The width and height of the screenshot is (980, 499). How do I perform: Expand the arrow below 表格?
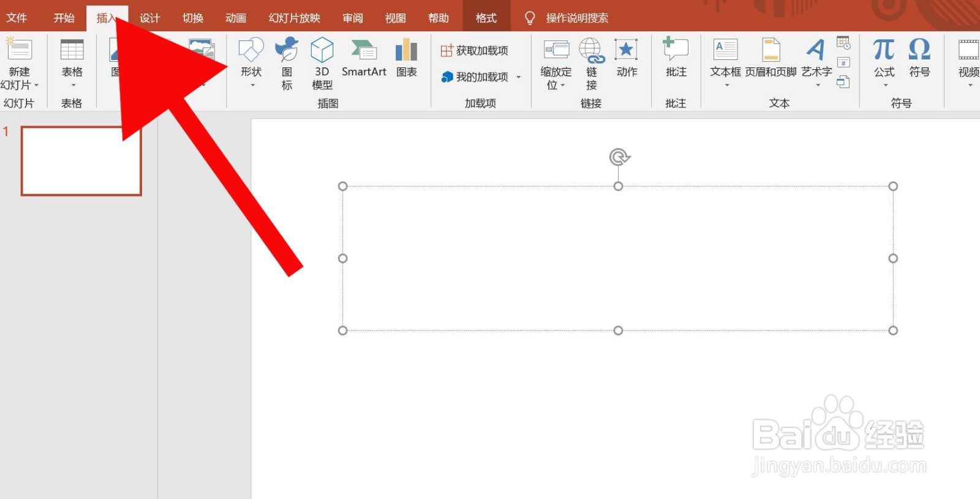[73, 86]
